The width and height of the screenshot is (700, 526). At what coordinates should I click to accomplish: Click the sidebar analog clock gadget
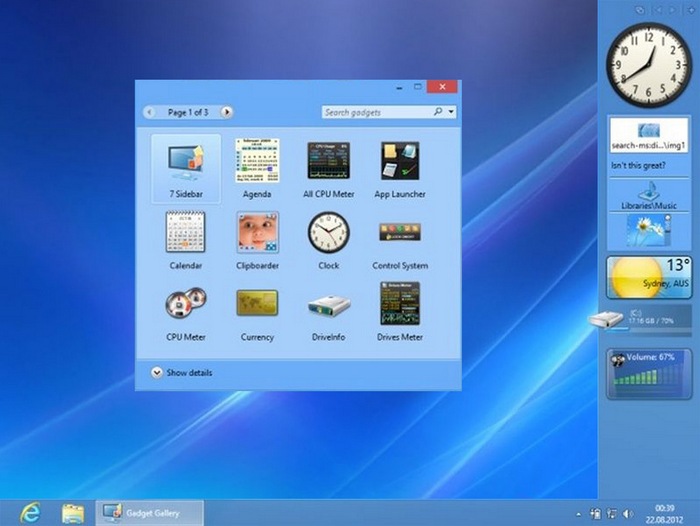649,65
